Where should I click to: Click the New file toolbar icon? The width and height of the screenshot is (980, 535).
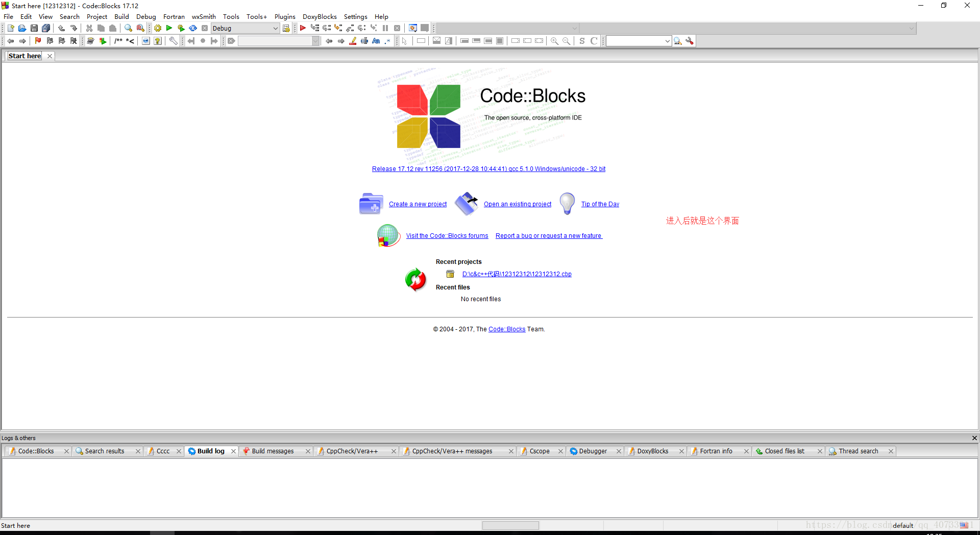click(10, 28)
